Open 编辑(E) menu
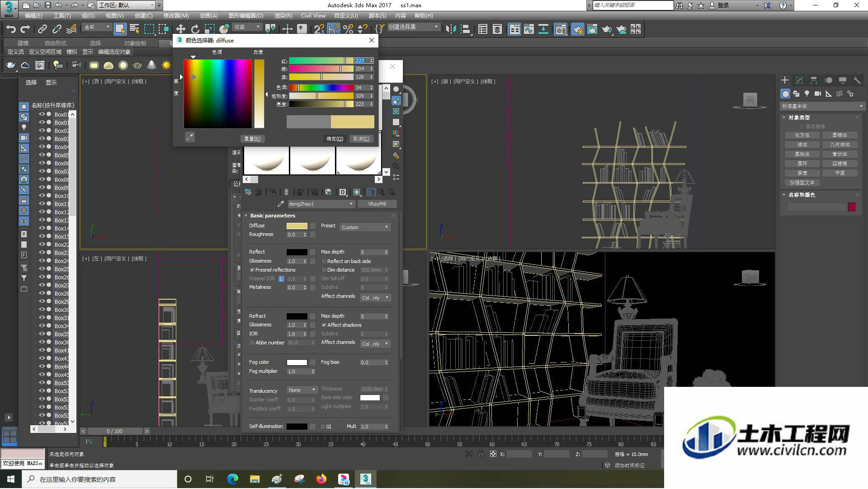Screen dimensions: 868x489 pos(33,15)
